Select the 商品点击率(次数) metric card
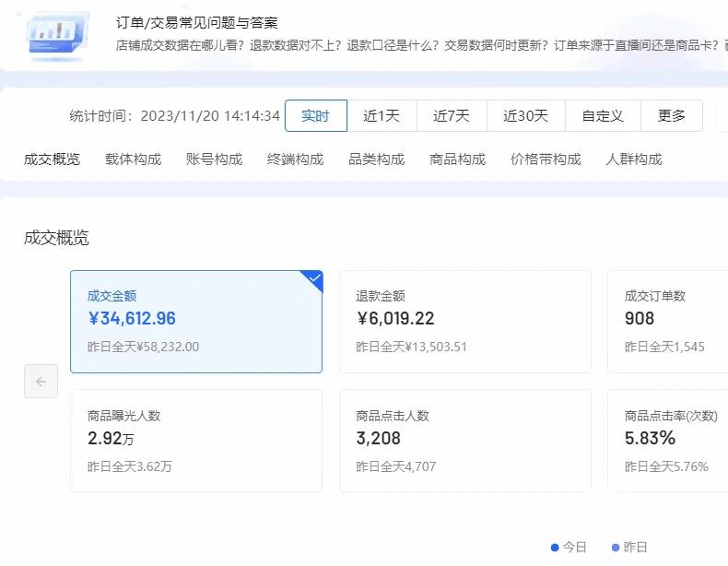Screen dimensions: 728x566 click(668, 441)
